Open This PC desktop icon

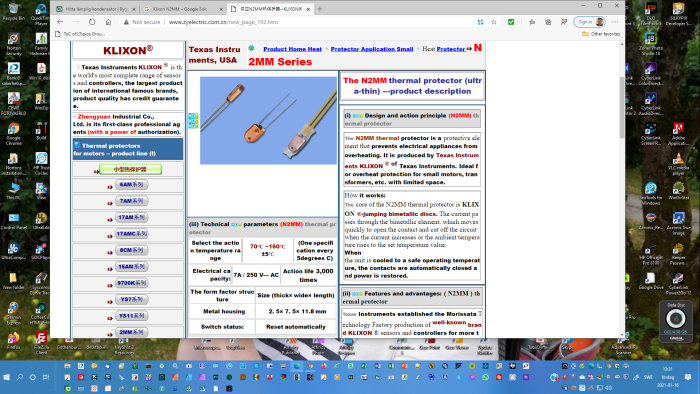point(13,191)
